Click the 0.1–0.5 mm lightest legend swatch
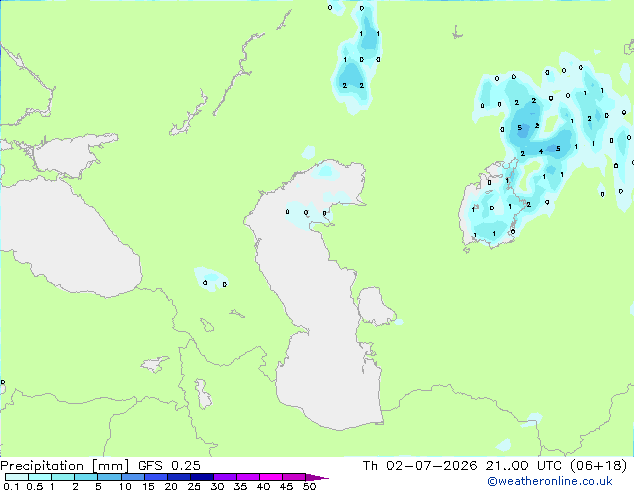Screen dimensions: 634x490 point(17,477)
